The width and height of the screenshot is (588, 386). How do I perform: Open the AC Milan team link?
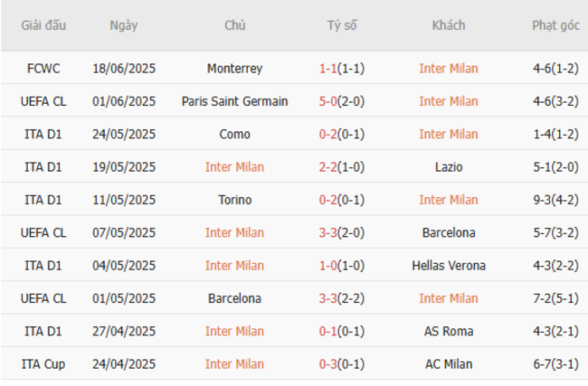(x=449, y=364)
